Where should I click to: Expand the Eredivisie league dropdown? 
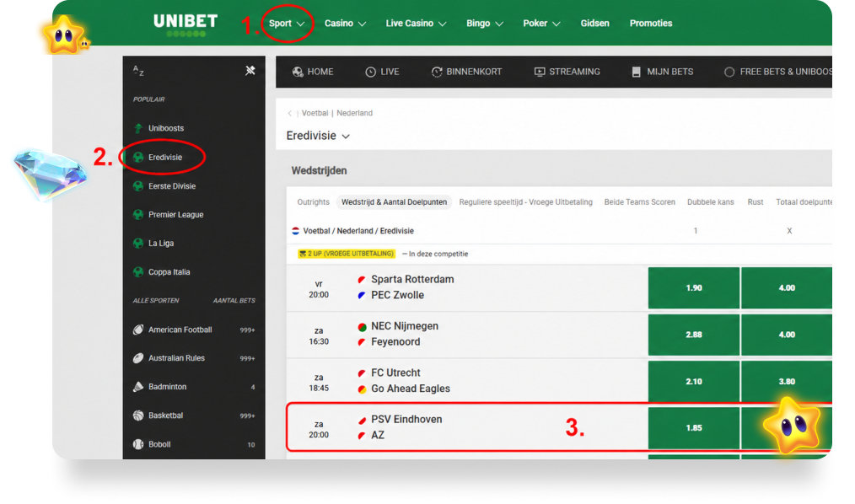[x=318, y=136]
